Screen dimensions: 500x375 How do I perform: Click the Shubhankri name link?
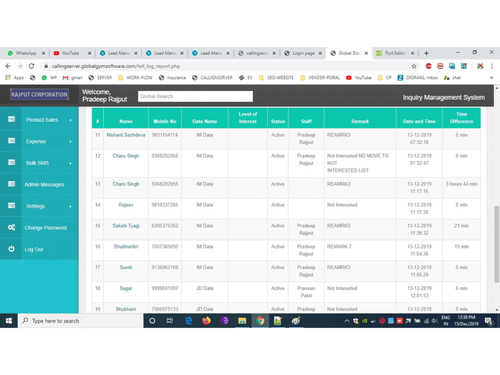pos(126,247)
